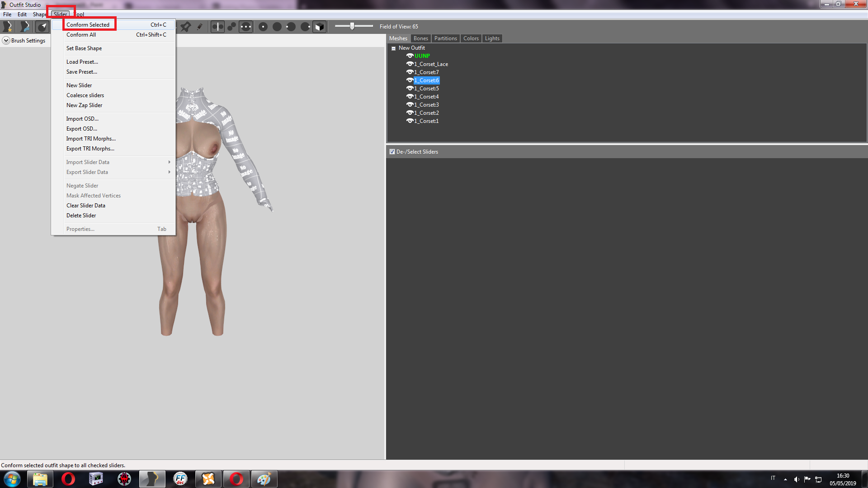
Task: Toggle visibility of 1_Corset_Lace mesh
Action: pos(410,64)
